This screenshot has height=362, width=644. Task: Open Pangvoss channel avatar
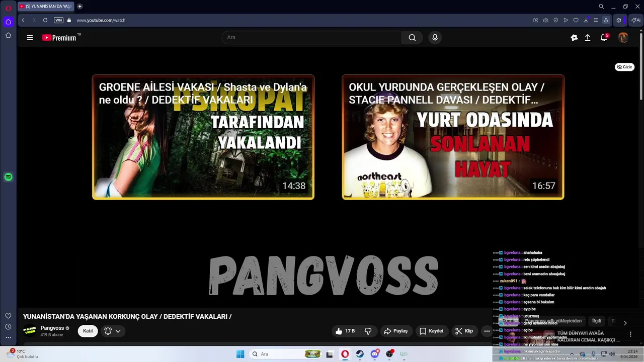[30, 330]
